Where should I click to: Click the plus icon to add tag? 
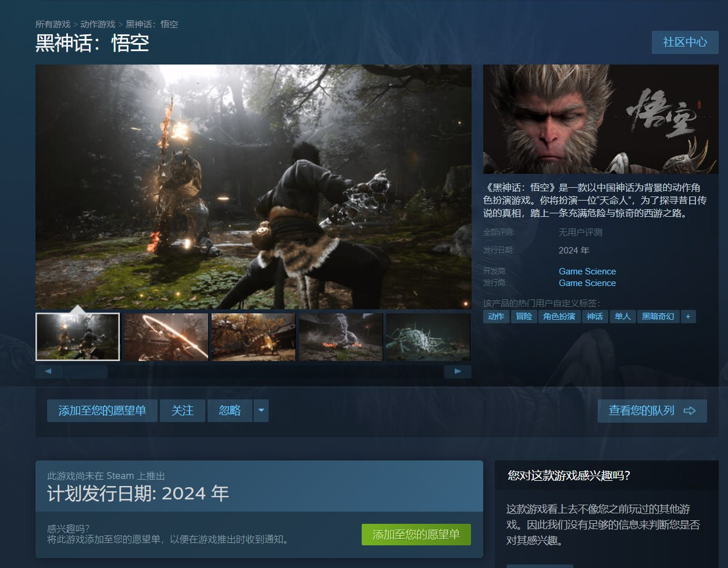click(688, 316)
